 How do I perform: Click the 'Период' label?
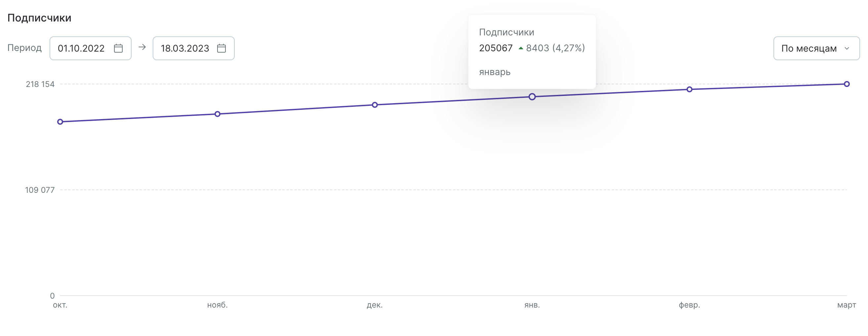tap(24, 48)
